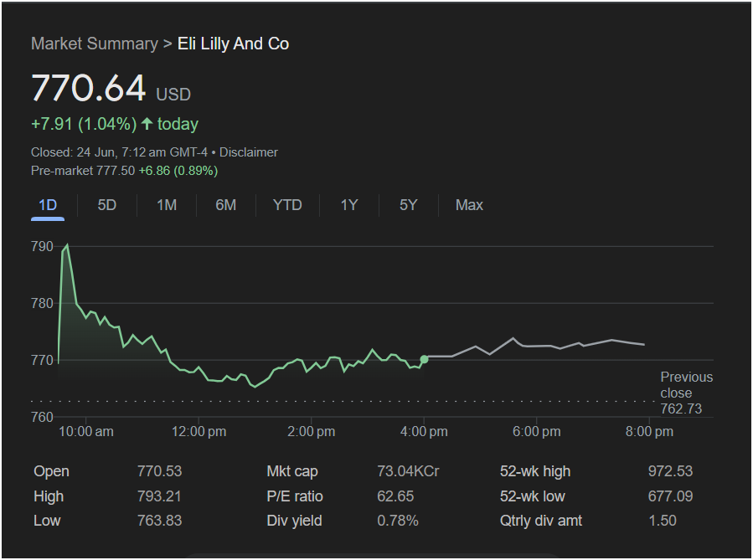Click the 790 price axis label
753x560 pixels.
click(42, 247)
